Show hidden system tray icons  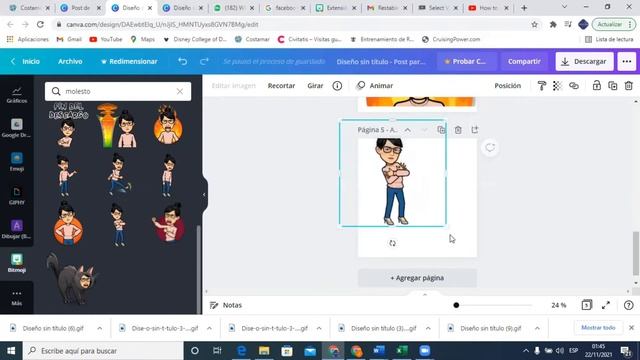pyautogui.click(x=526, y=351)
